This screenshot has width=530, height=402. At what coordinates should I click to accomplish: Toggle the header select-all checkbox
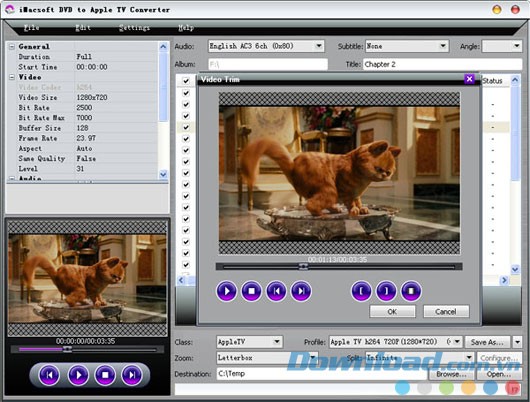point(186,81)
